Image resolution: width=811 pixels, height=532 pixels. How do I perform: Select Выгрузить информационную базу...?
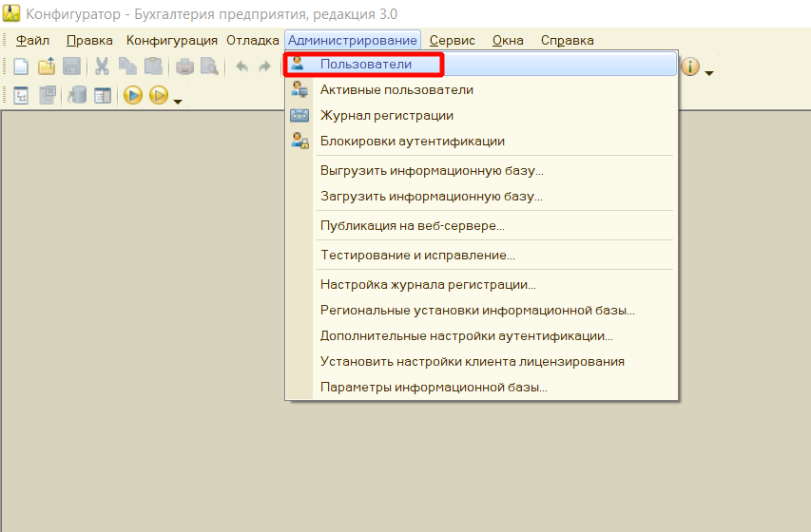click(x=432, y=170)
